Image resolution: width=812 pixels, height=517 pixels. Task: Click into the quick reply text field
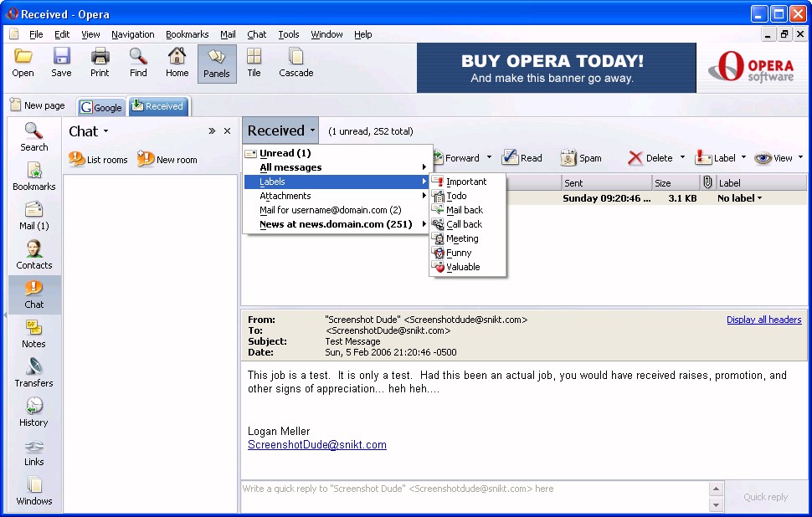pos(475,496)
